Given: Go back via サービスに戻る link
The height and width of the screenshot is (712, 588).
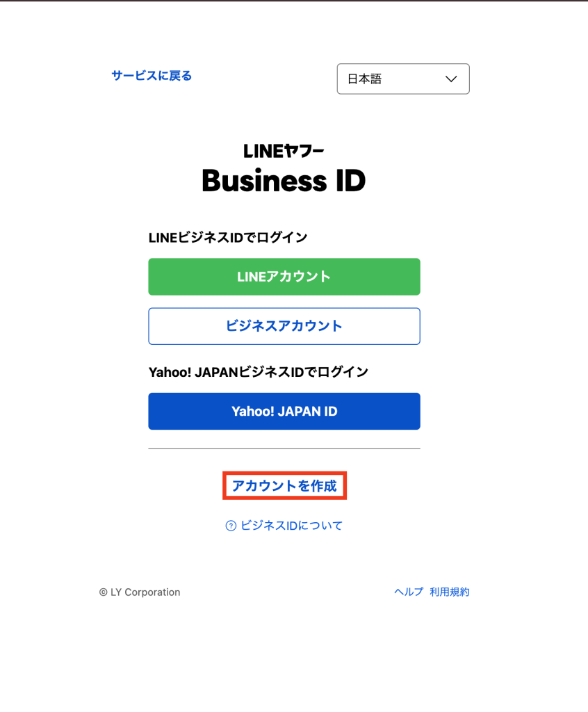Looking at the screenshot, I should [x=152, y=76].
